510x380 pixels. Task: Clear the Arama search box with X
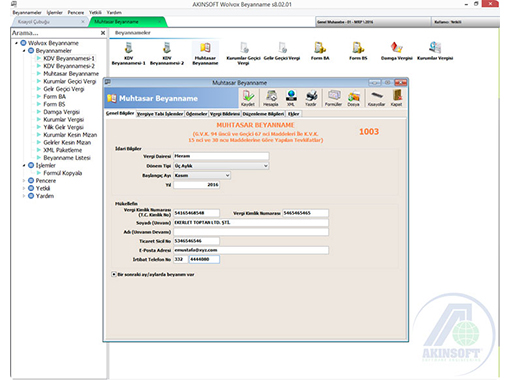(x=103, y=33)
